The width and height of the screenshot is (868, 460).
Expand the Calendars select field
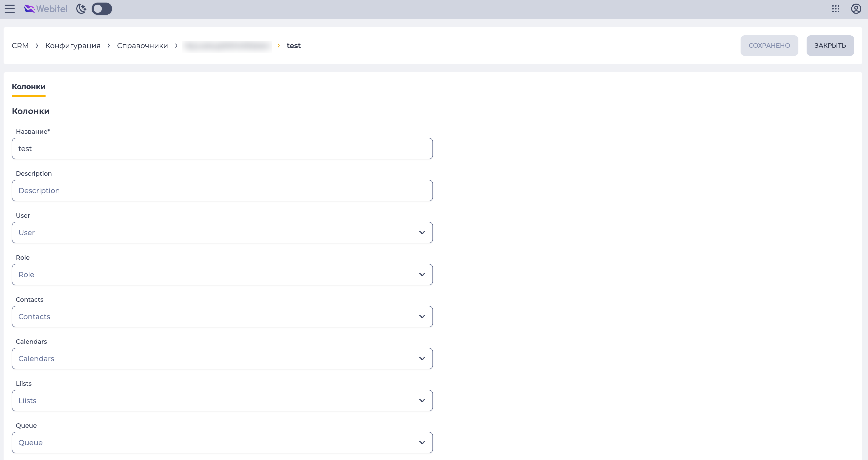[x=222, y=359]
